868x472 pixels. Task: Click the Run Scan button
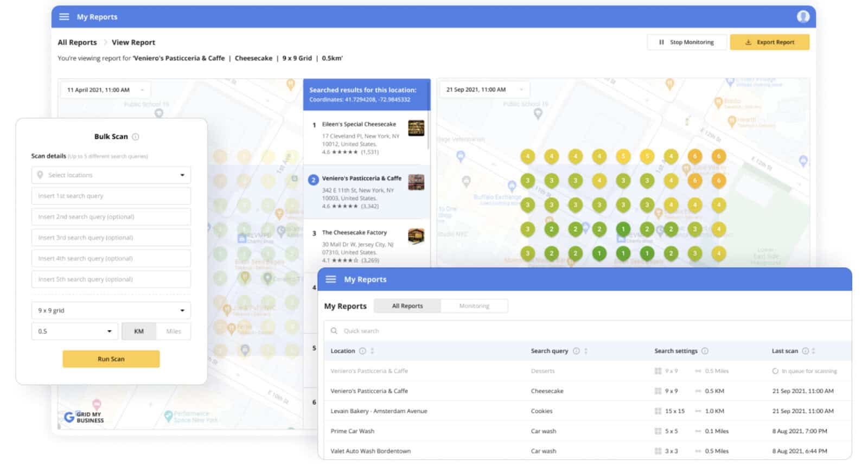111,359
